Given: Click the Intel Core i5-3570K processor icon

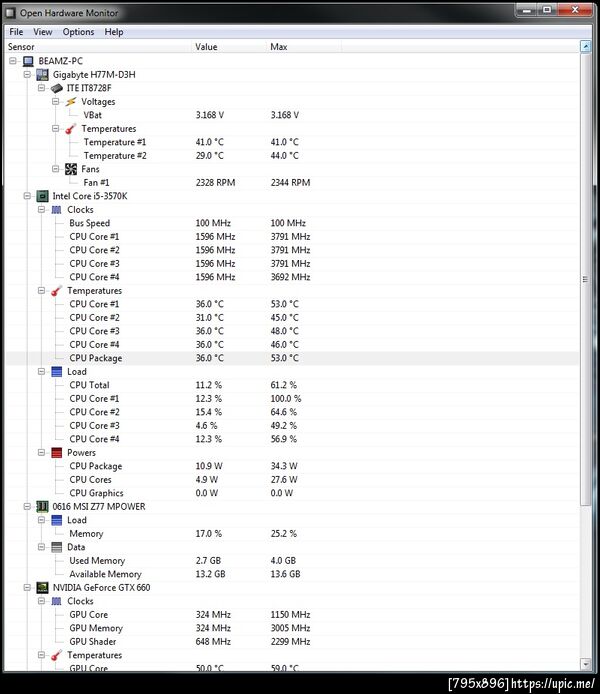Looking at the screenshot, I should 43,196.
